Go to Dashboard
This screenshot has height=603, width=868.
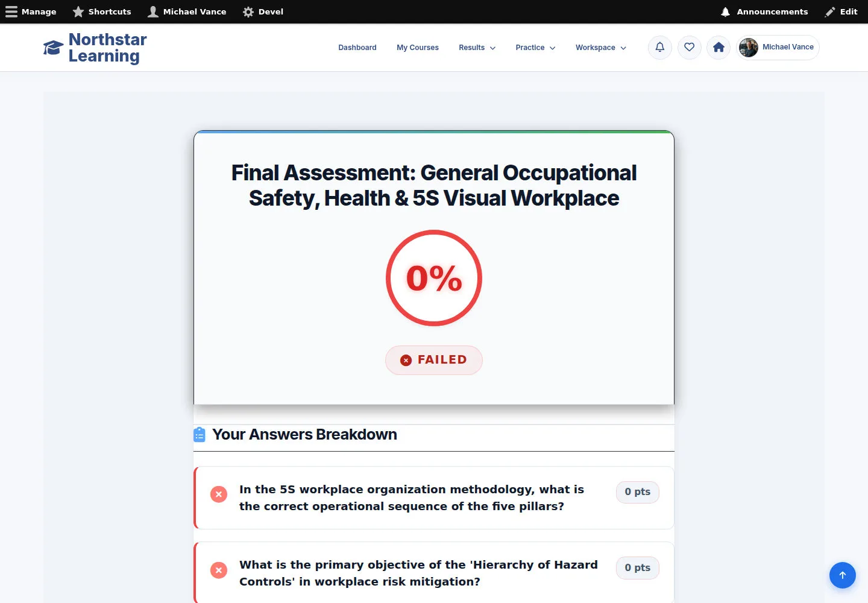357,48
